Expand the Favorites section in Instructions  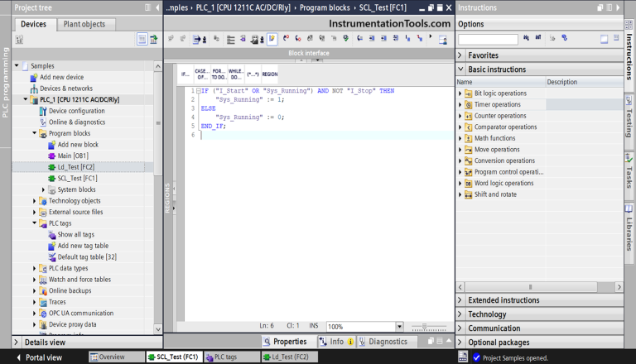[461, 55]
